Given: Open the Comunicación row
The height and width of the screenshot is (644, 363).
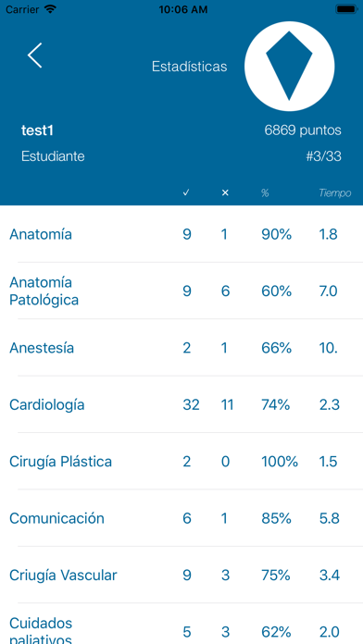Looking at the screenshot, I should click(x=181, y=518).
